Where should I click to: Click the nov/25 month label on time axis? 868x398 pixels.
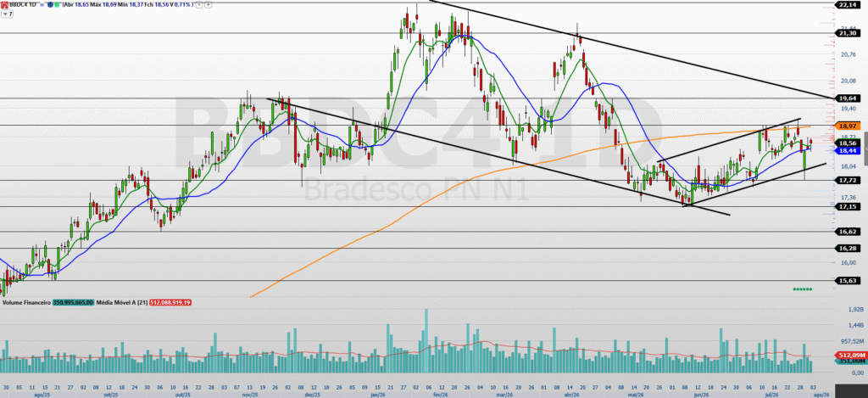coord(250,395)
